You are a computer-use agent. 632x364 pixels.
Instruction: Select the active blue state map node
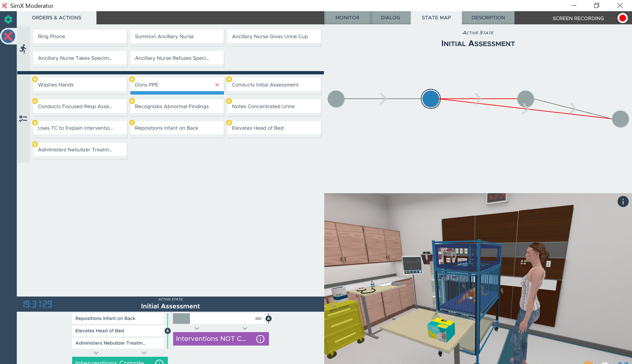tap(431, 99)
